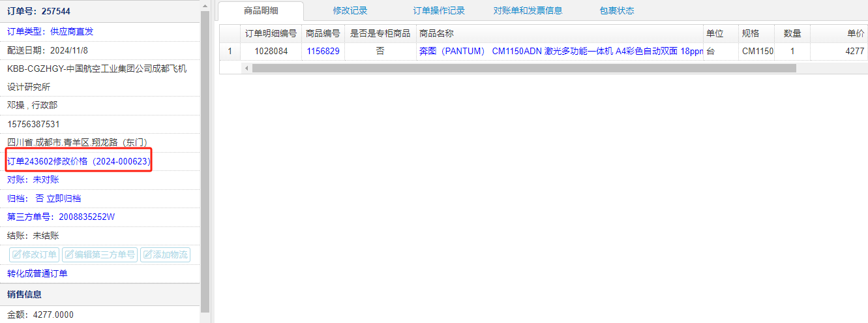Image resolution: width=868 pixels, height=323 pixels.
Task: Click phone number 15756387531
Action: click(x=33, y=124)
